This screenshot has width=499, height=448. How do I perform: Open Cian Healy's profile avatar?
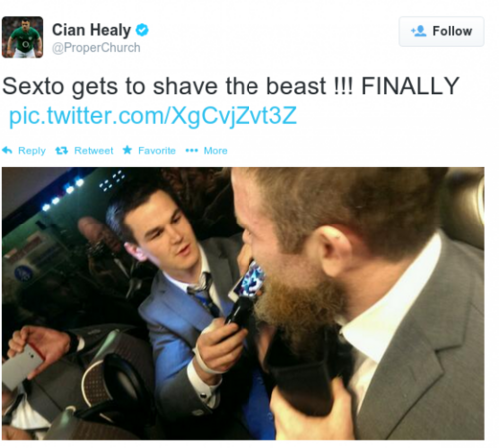coord(22,37)
